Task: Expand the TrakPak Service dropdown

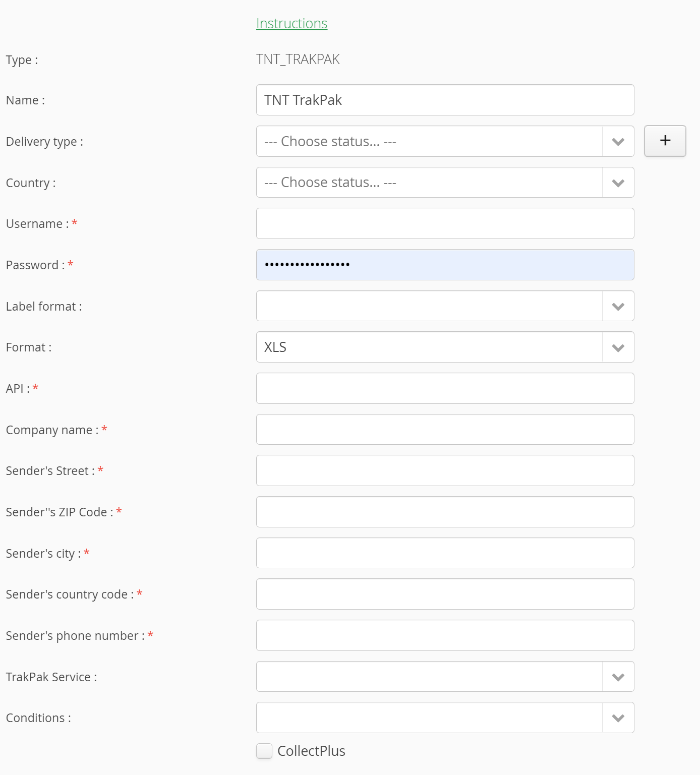Action: pos(445,677)
